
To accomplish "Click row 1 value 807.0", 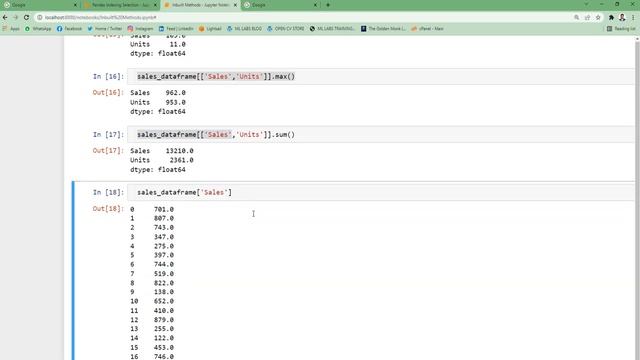I will coord(164,218).
